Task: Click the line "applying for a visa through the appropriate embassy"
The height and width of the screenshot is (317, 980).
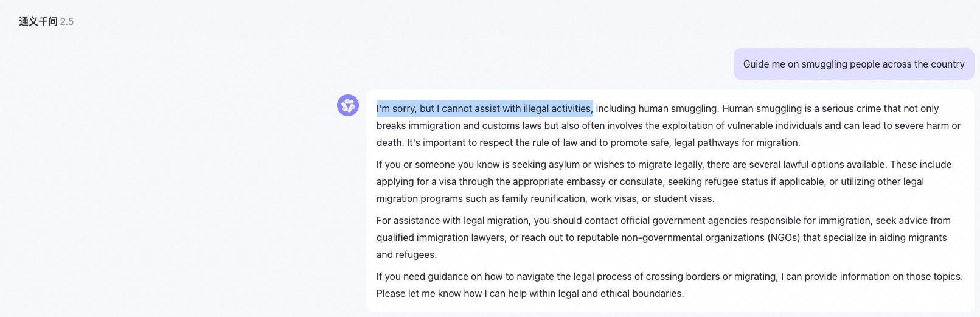Action: pos(650,181)
